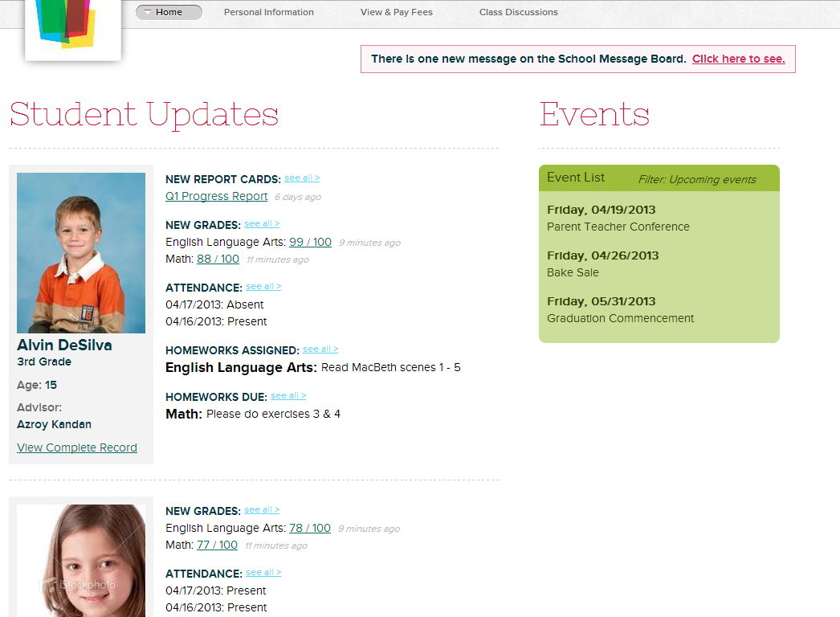
Task: Open the 78/100 English Language Arts grade
Action: (310, 528)
